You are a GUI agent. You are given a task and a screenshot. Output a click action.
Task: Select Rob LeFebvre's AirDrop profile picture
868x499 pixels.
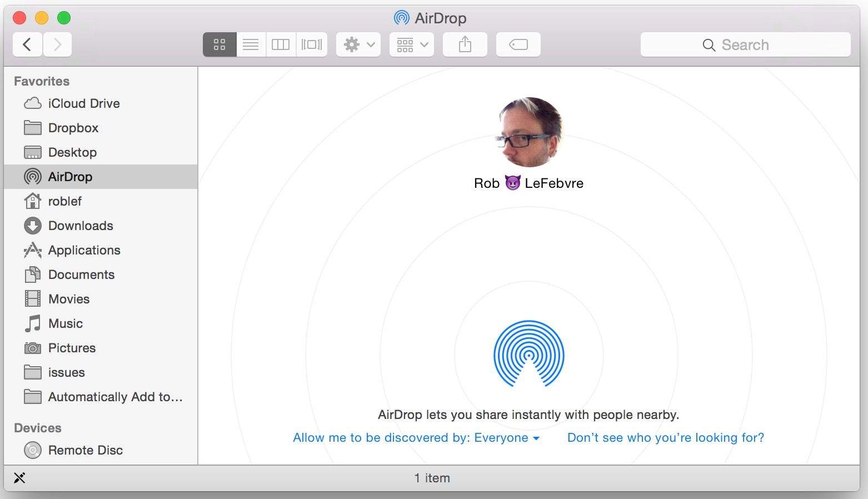528,132
